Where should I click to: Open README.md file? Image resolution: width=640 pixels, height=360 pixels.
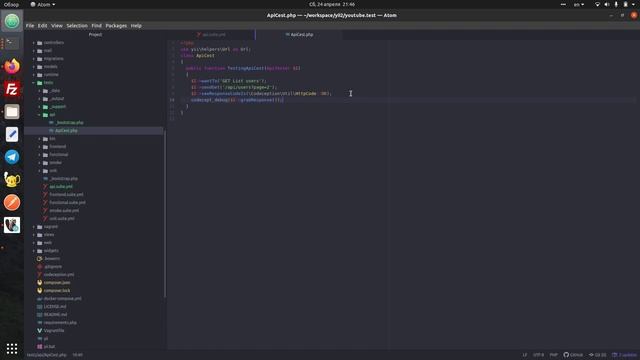click(55, 315)
